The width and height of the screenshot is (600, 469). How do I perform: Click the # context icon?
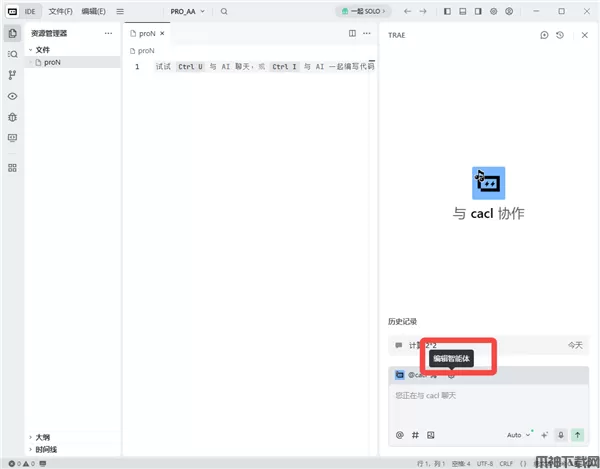click(x=415, y=435)
